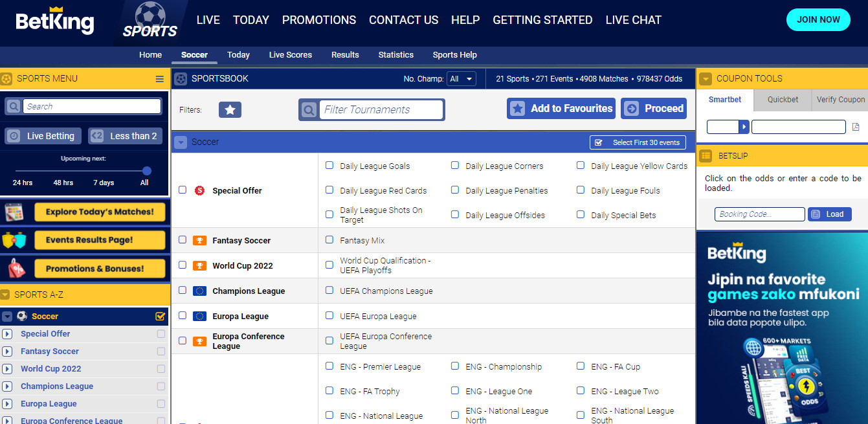Expand Champions League in the Sports A-Z list
Screen dimensions: 868x424
click(x=7, y=386)
